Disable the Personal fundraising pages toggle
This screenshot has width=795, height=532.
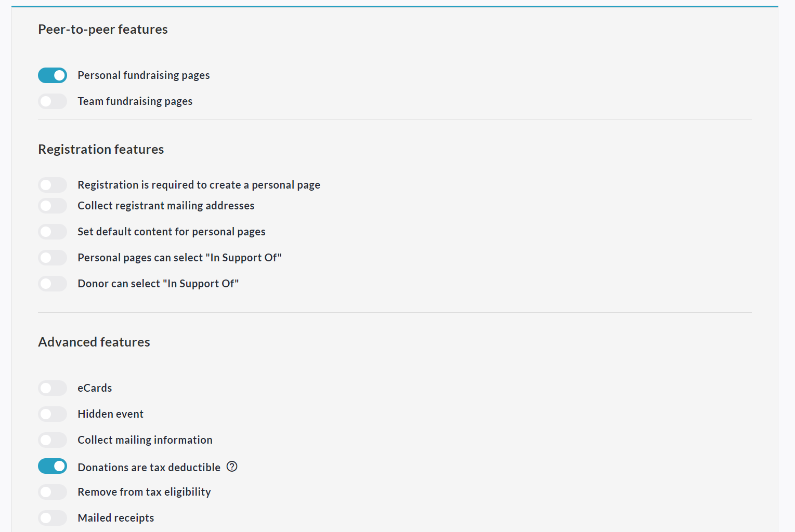pos(53,75)
